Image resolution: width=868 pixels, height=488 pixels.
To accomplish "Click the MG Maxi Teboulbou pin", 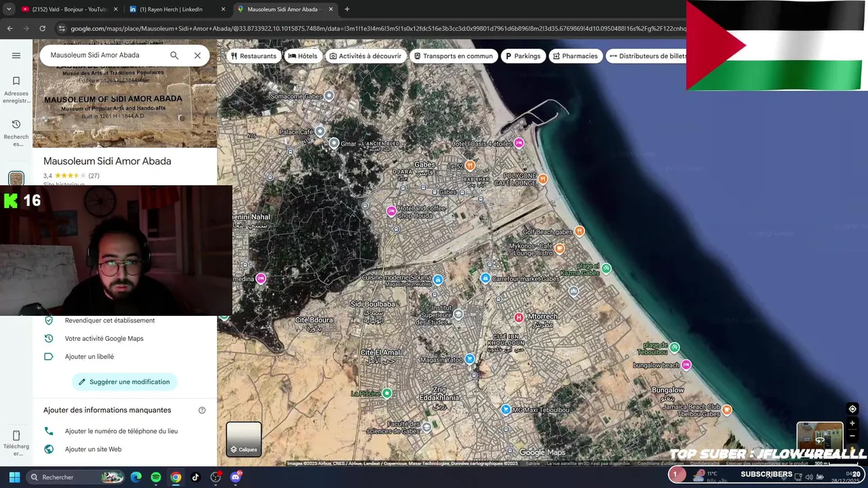I will point(505,409).
